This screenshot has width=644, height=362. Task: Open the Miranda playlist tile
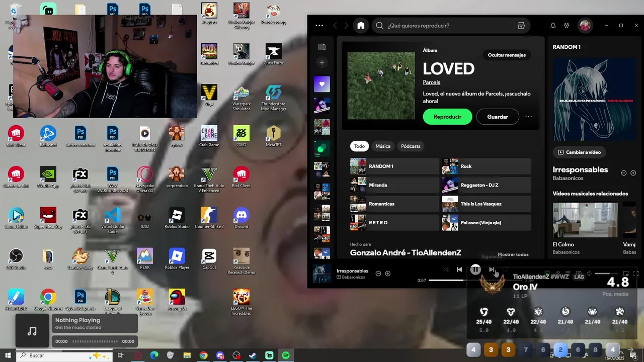tap(394, 185)
